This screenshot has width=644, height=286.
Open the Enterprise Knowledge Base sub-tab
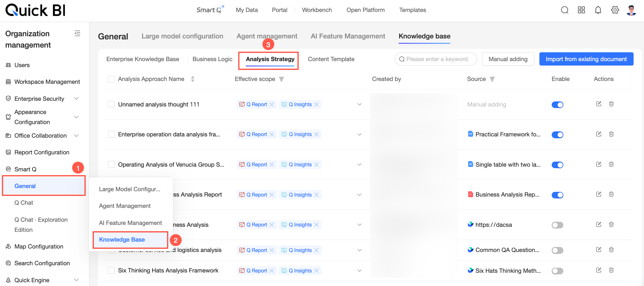143,59
